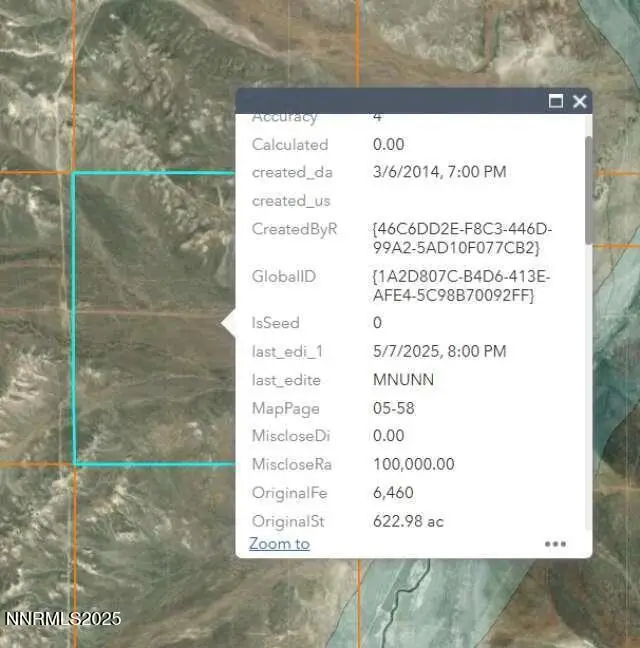
Task: Select the created_da value 3/6/2014, 7:00 PM
Action: (439, 172)
